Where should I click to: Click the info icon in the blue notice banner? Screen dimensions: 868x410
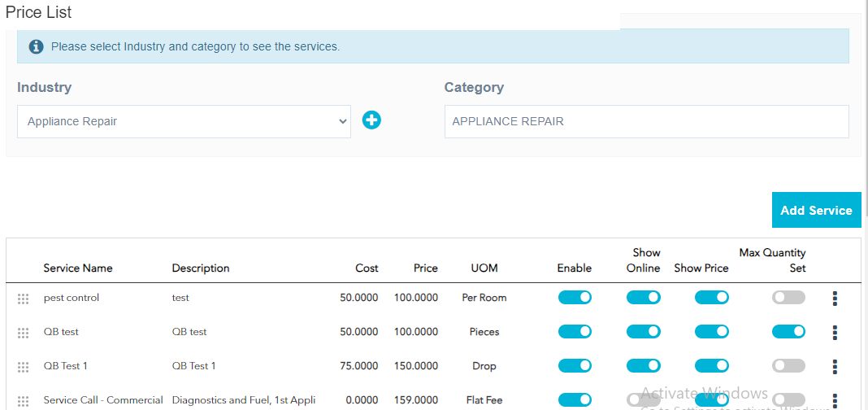tap(36, 46)
